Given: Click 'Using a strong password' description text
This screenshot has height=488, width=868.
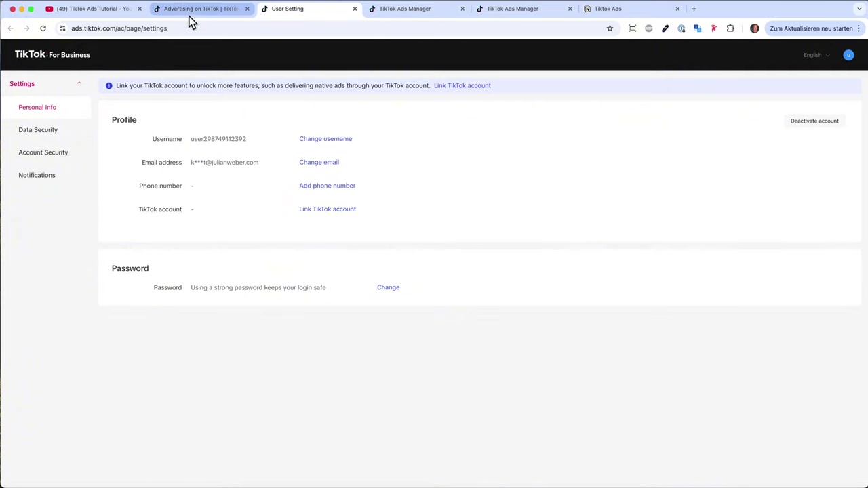Looking at the screenshot, I should point(258,287).
